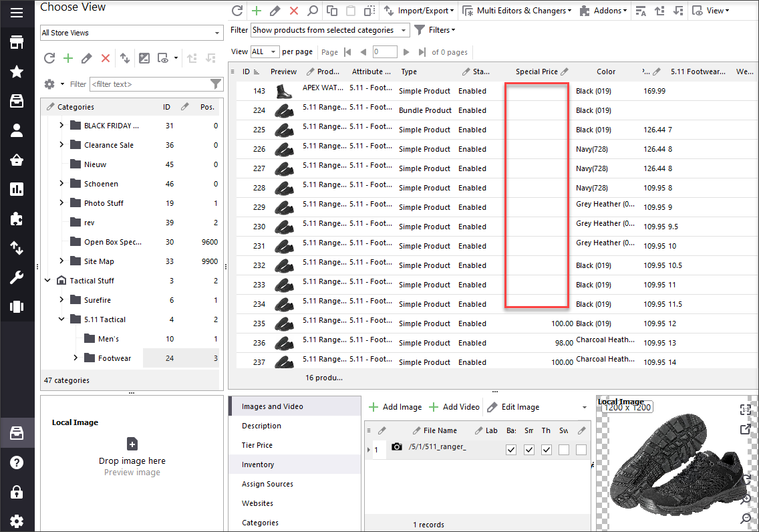
Task: Click the Edit Image button
Action: pos(513,407)
